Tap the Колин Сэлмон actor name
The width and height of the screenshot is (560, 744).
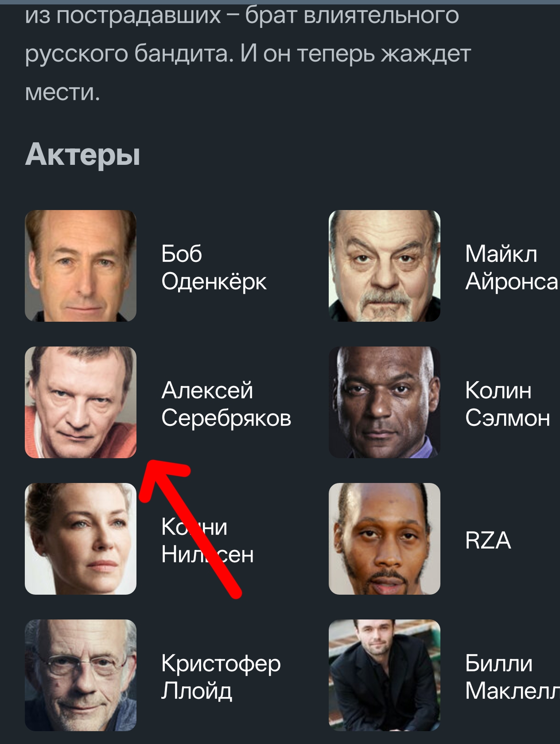click(508, 404)
